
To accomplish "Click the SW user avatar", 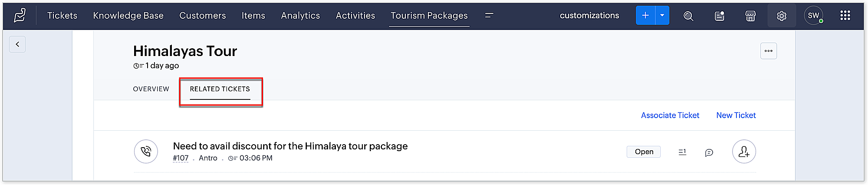I will [x=813, y=16].
